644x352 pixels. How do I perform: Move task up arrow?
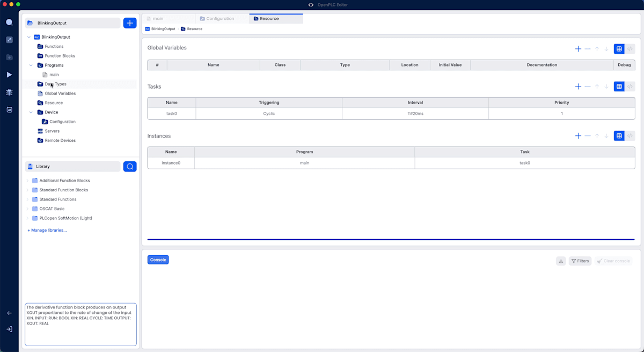click(597, 87)
